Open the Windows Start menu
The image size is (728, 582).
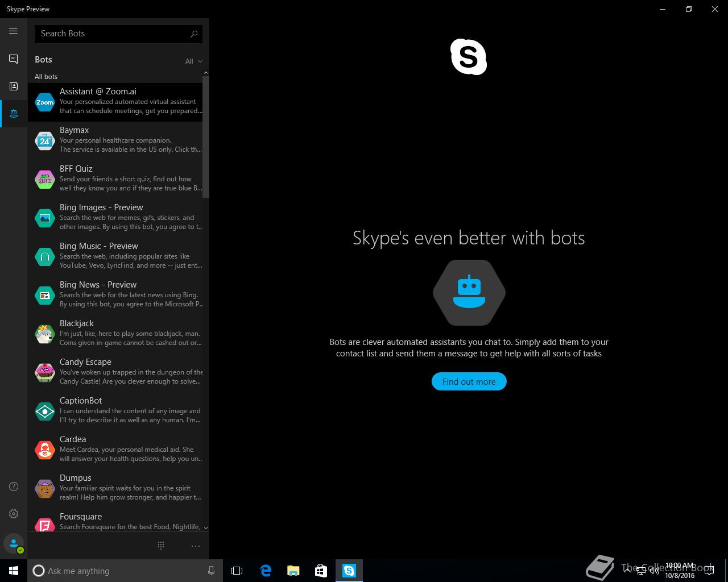[14, 571]
